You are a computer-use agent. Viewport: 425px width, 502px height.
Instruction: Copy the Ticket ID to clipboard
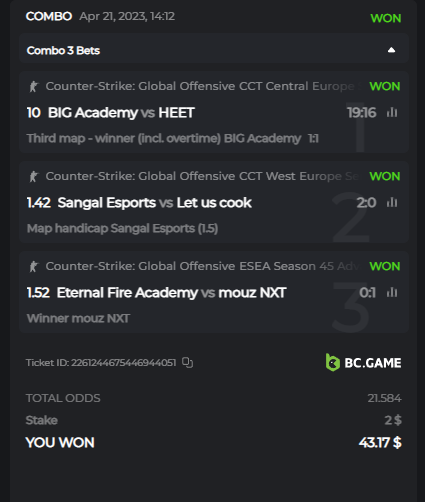[188, 362]
